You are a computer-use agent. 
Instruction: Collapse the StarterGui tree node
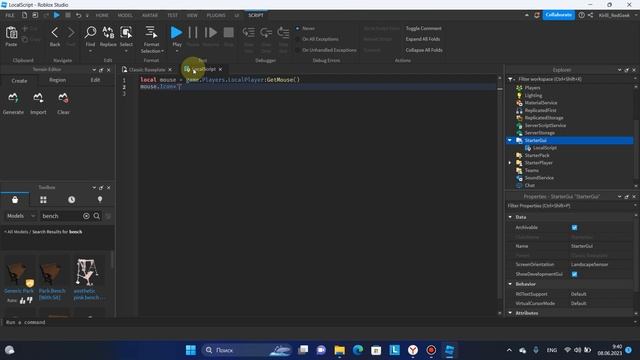coord(510,140)
